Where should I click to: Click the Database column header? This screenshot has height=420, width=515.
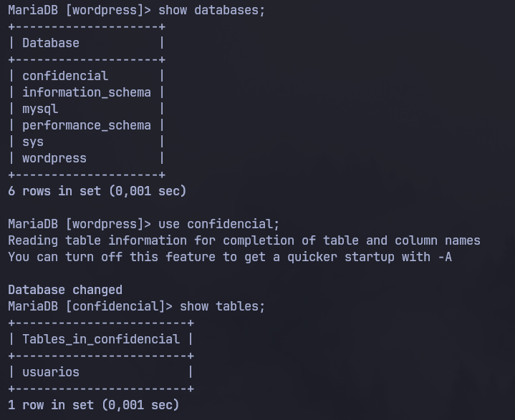coord(51,43)
